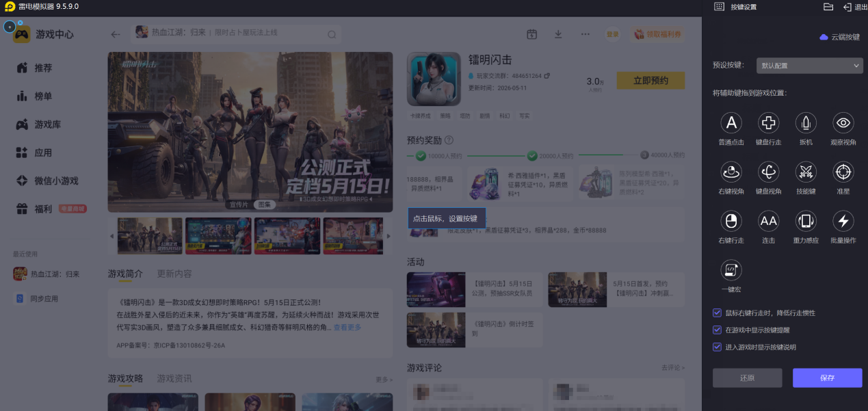This screenshot has height=411, width=868.
Task: Pick the 批量操作 lightning icon
Action: coord(843,221)
